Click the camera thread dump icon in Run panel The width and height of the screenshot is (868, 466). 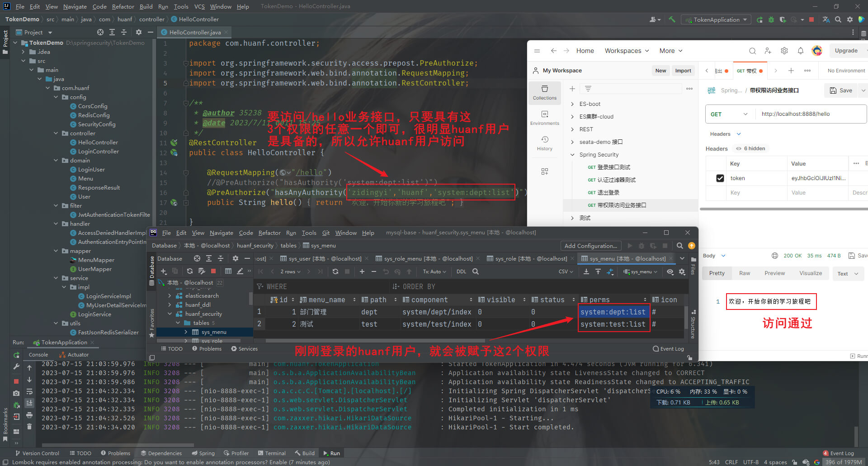16,393
